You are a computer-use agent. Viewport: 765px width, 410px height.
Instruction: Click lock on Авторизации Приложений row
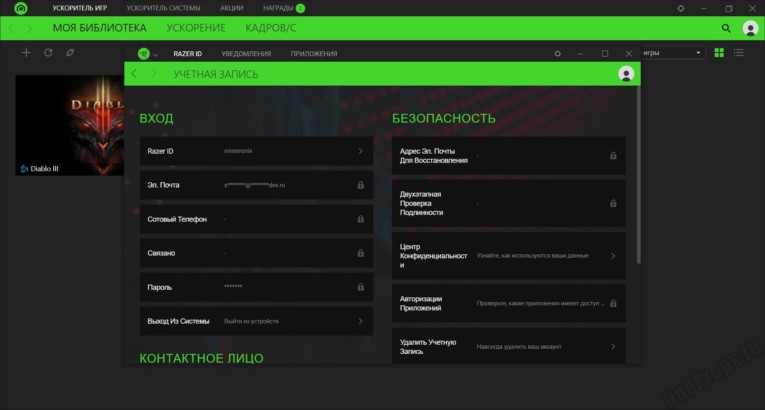613,303
